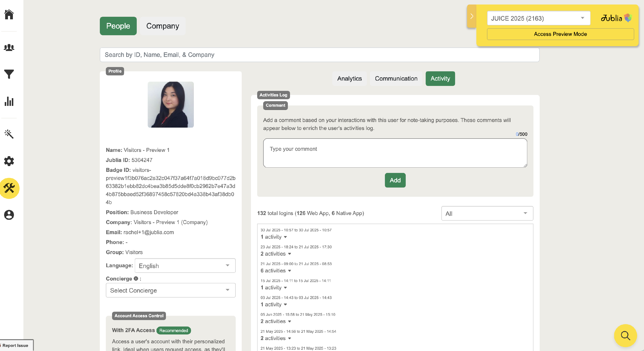
Task: Open the bar chart analytics icon
Action: tap(9, 101)
